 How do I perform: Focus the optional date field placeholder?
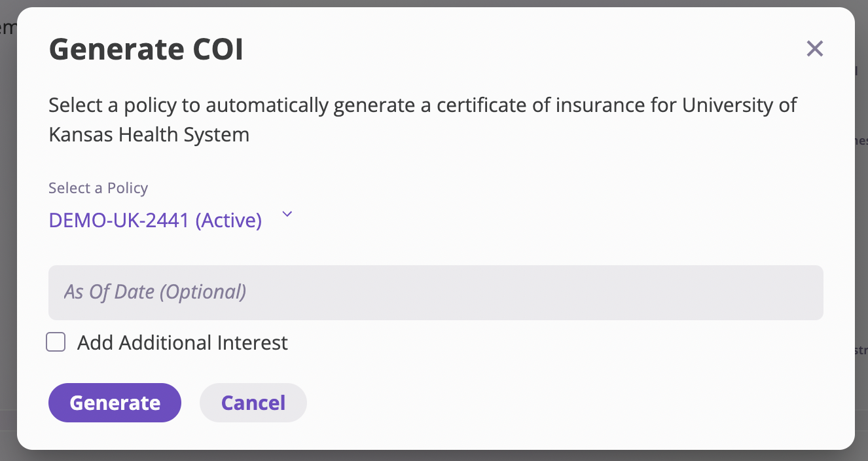[x=155, y=292]
